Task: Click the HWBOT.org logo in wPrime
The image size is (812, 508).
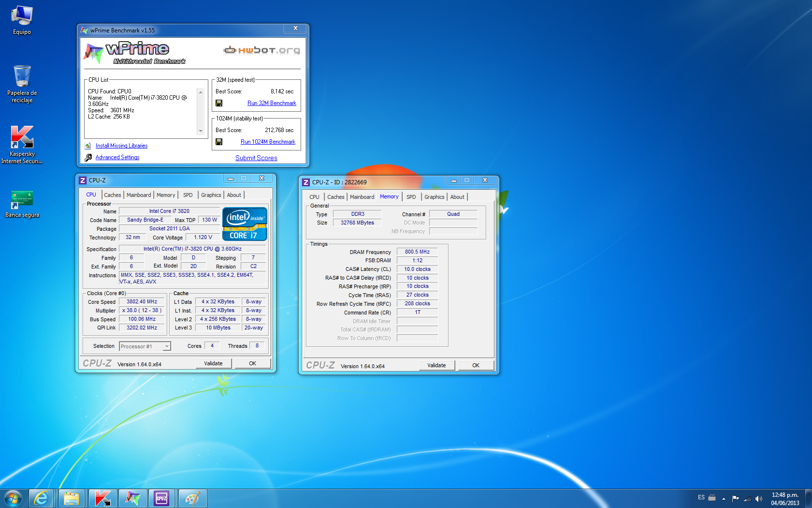Action: coord(261,50)
